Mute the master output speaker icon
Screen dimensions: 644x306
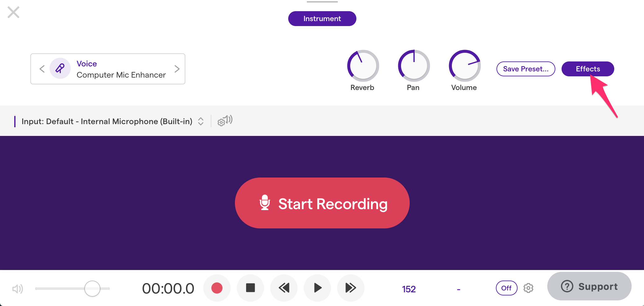18,289
